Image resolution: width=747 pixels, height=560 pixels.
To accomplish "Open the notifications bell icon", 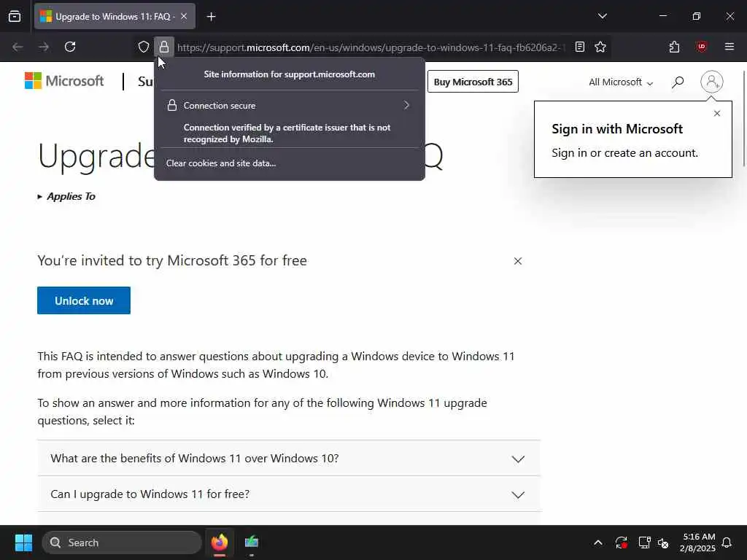I will point(727,542).
